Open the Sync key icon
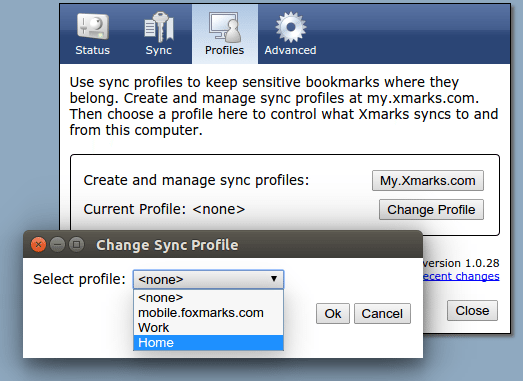The image size is (523, 381). (159, 27)
